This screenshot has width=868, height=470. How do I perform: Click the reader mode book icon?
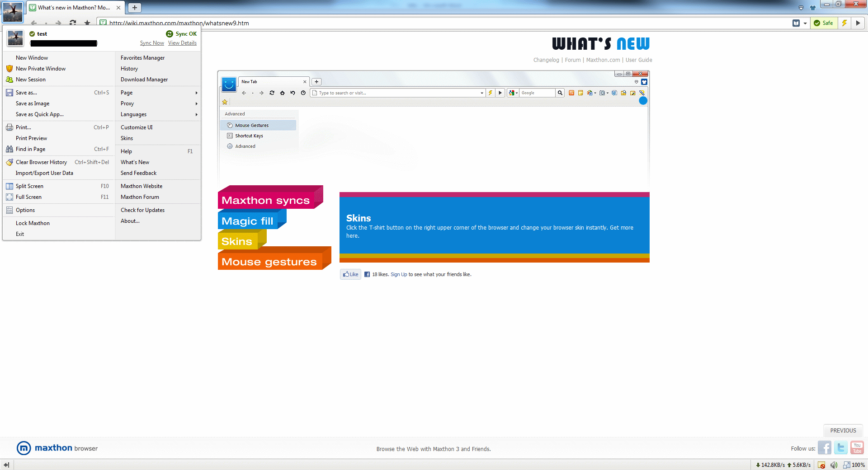pos(796,23)
